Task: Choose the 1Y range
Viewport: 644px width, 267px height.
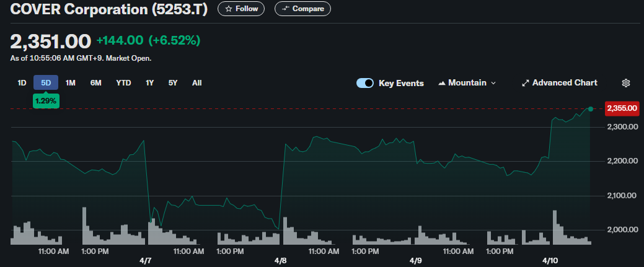Action: point(149,82)
